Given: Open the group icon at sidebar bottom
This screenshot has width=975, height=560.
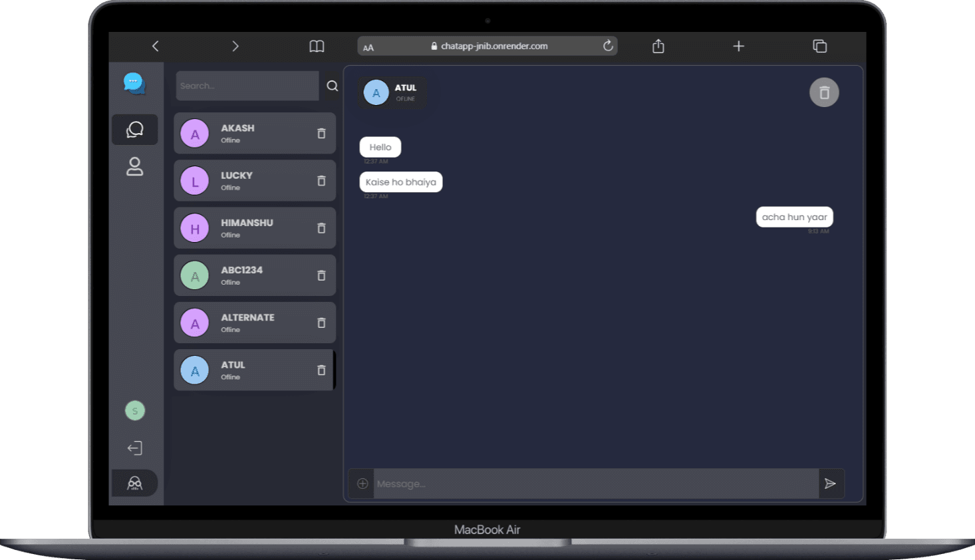Looking at the screenshot, I should [135, 483].
